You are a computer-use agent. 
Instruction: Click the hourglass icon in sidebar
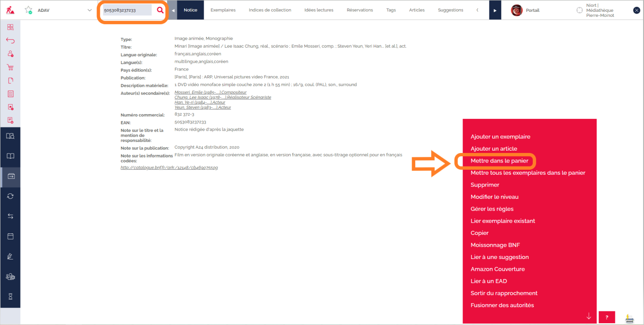(x=10, y=296)
